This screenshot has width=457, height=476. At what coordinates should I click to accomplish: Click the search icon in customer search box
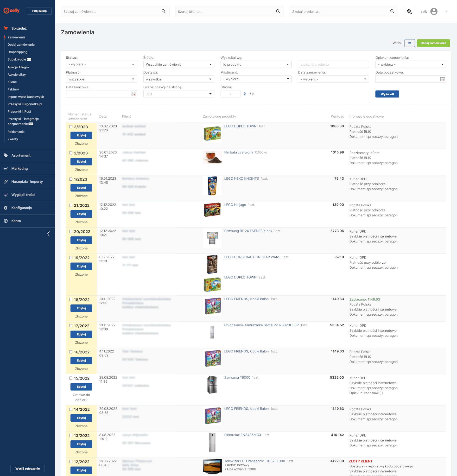tap(278, 11)
